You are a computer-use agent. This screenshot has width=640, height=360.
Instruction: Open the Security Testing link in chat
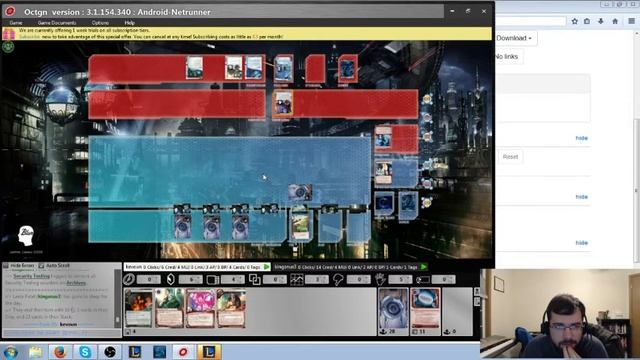[31, 276]
